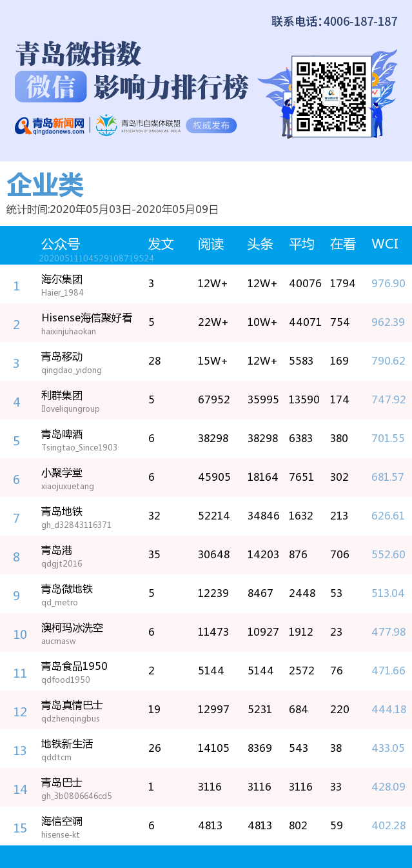This screenshot has height=868, width=412.
Task: Select the WCI column header
Action: (384, 244)
